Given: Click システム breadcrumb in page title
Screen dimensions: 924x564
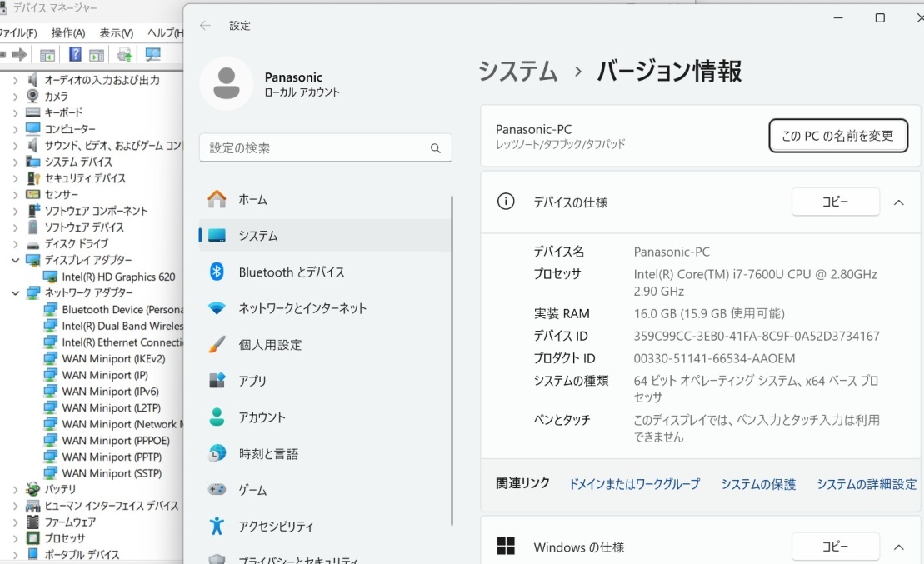Looking at the screenshot, I should click(518, 72).
